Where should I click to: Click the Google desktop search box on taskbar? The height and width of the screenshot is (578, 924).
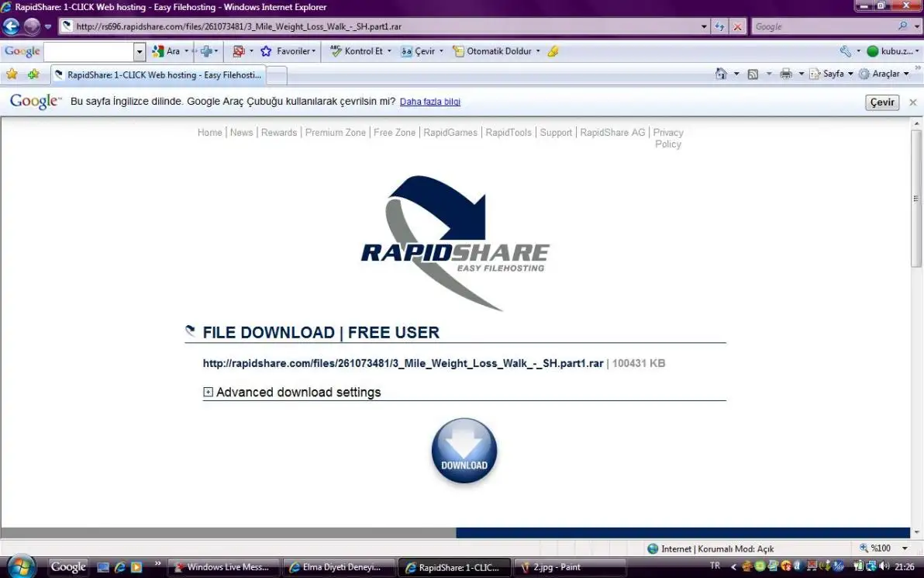pos(67,567)
